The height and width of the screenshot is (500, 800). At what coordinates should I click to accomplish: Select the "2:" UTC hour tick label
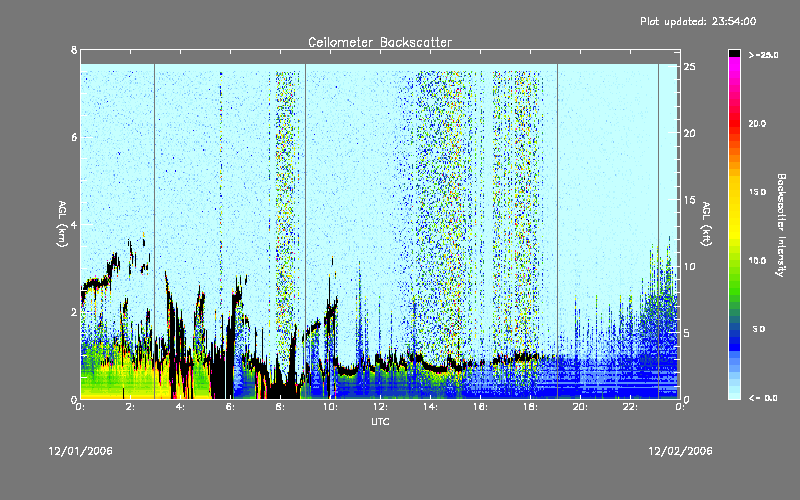click(130, 407)
